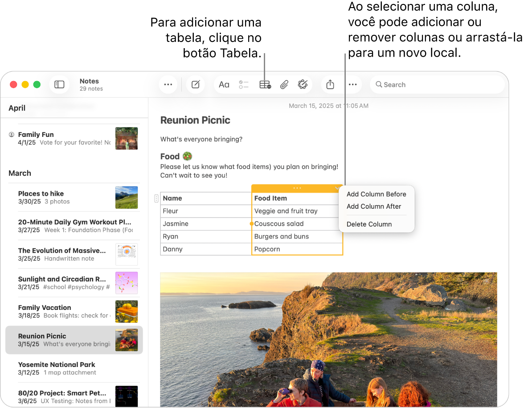532x408 pixels.
Task: Click the March section header
Action: pos(20,173)
